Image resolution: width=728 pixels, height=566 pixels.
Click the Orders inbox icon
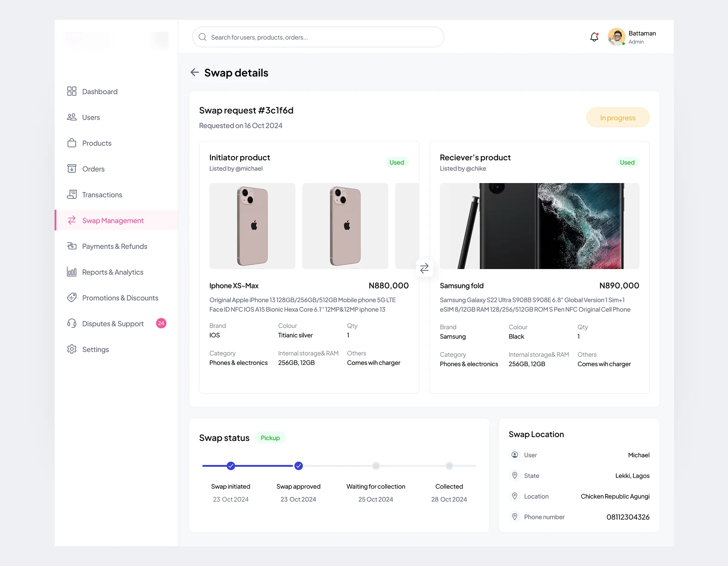coord(72,168)
